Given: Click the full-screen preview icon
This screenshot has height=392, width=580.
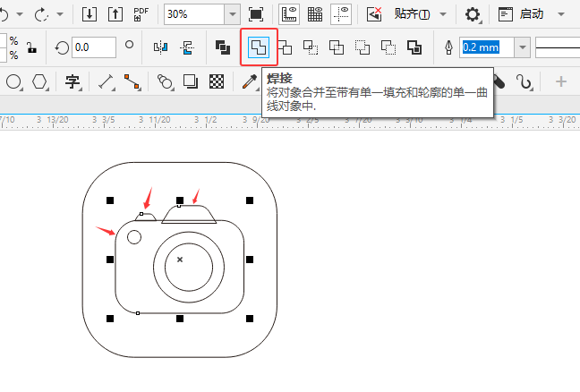Looking at the screenshot, I should pyautogui.click(x=256, y=14).
